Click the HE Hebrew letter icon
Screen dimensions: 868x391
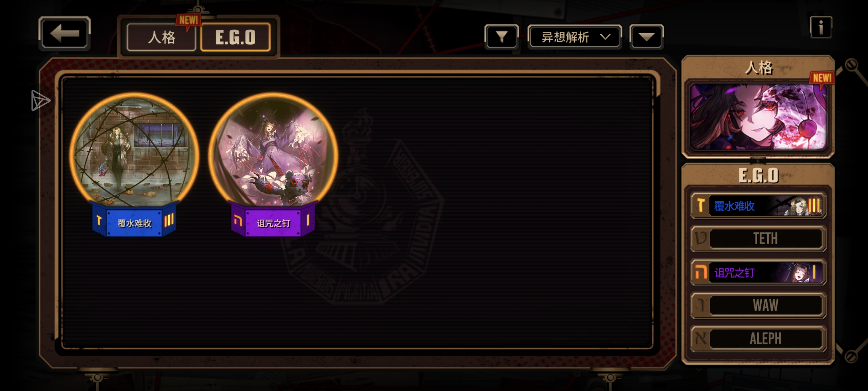tap(701, 272)
